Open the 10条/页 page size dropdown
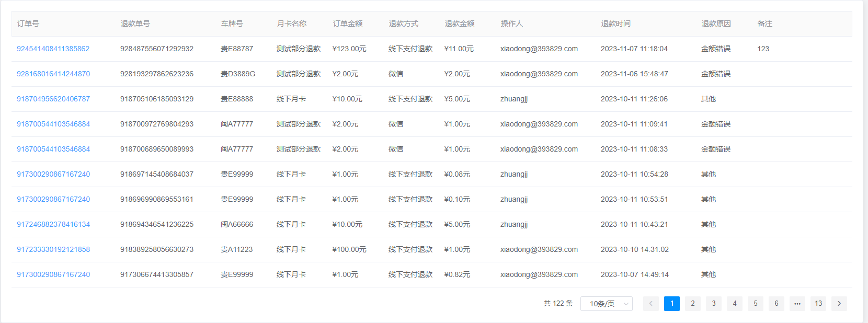Image resolution: width=868 pixels, height=323 pixels. click(606, 304)
